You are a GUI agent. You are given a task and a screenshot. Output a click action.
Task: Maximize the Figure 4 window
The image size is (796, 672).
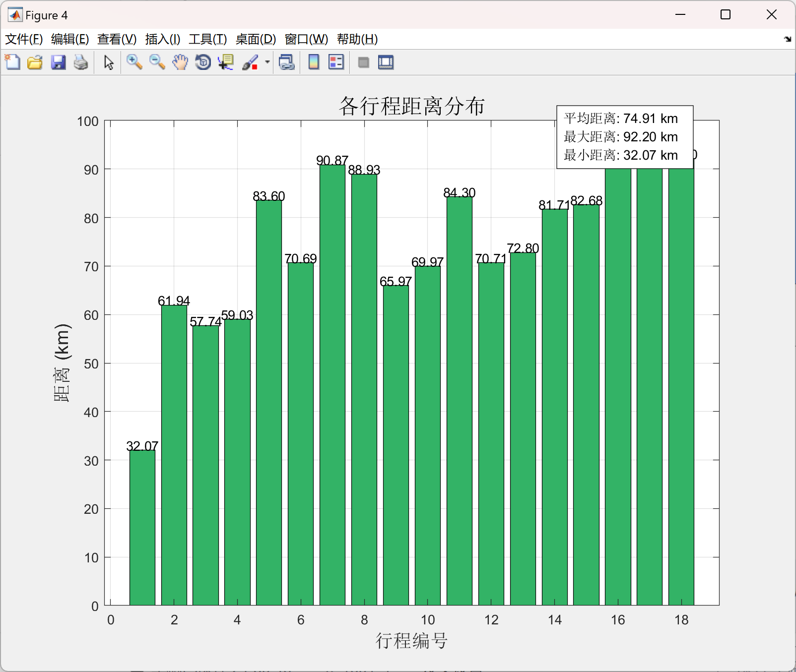726,15
